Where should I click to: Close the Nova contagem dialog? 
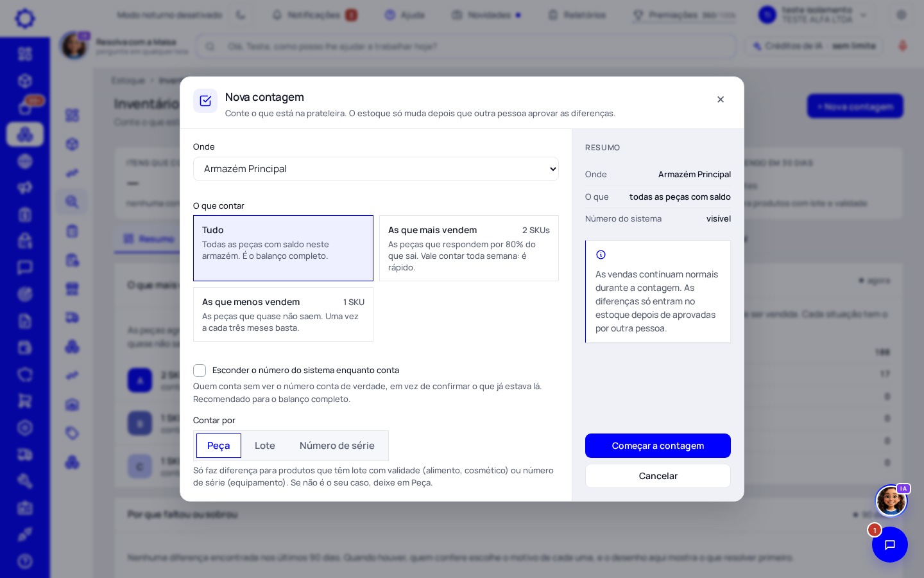point(721,100)
